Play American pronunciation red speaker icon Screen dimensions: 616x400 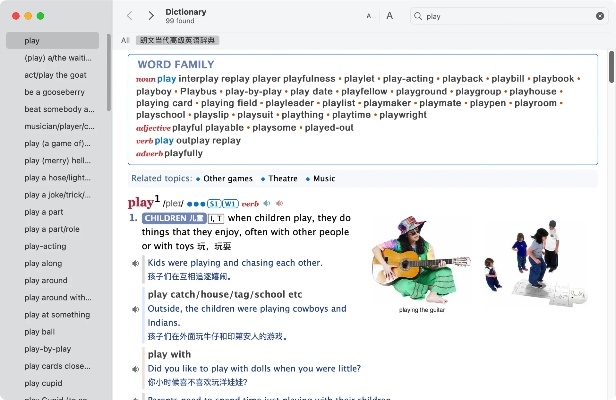(x=279, y=203)
